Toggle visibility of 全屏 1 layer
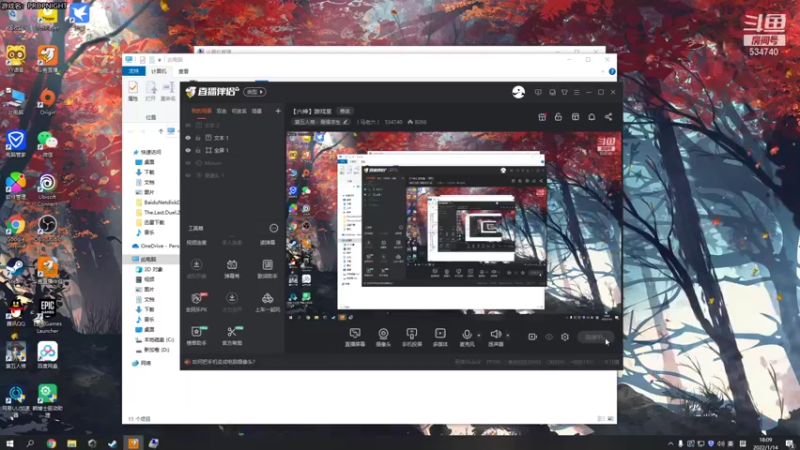The width and height of the screenshot is (800, 450). [x=188, y=151]
